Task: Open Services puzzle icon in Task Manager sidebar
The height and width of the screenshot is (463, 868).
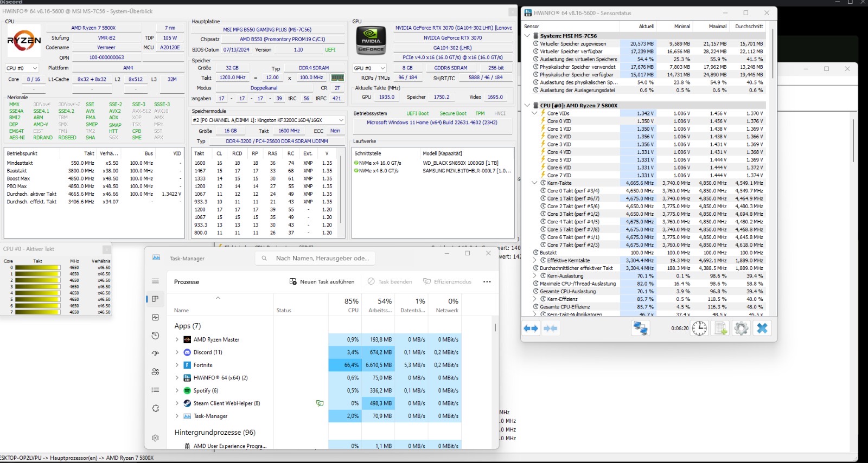Action: 155,408
